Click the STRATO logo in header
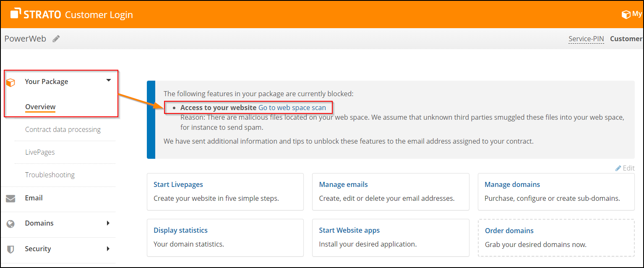The width and height of the screenshot is (644, 268). 36,14
